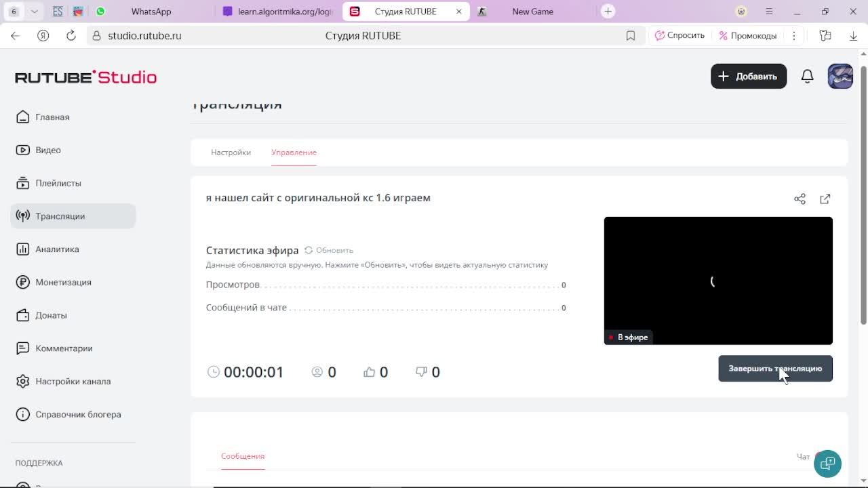Share the broadcast via share icon

(800, 199)
